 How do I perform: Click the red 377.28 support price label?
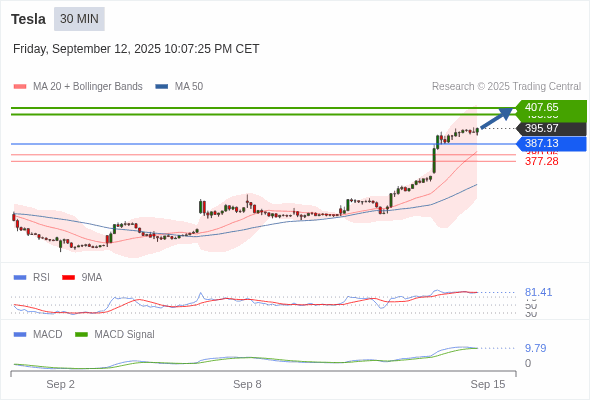click(x=542, y=161)
